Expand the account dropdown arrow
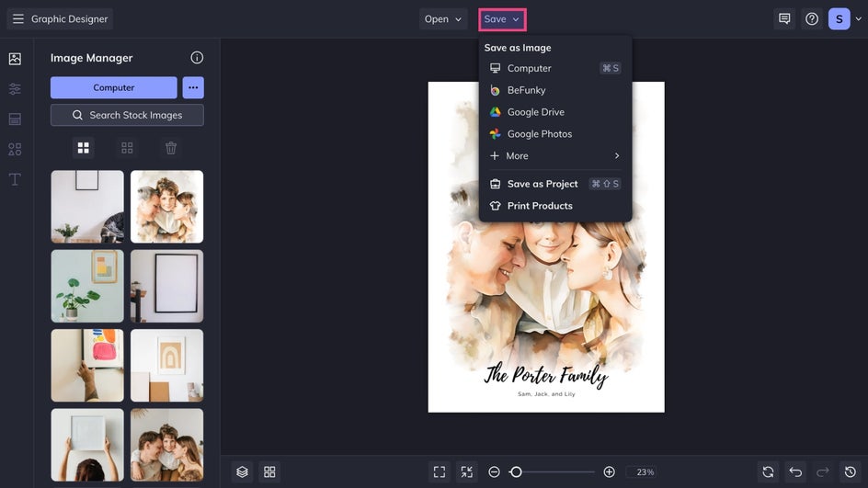 (x=859, y=18)
